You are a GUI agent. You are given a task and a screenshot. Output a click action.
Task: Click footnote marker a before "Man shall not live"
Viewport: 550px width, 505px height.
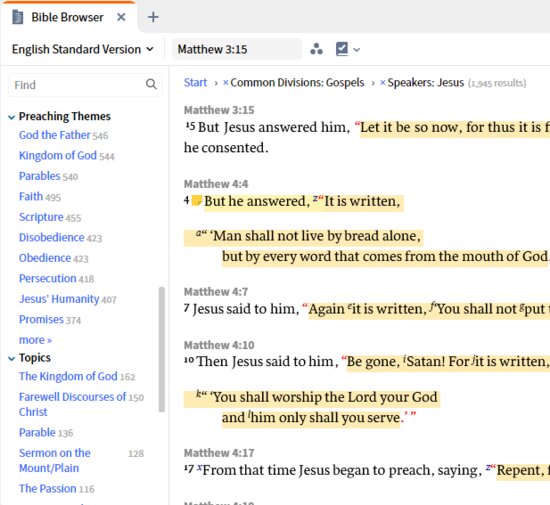(199, 233)
